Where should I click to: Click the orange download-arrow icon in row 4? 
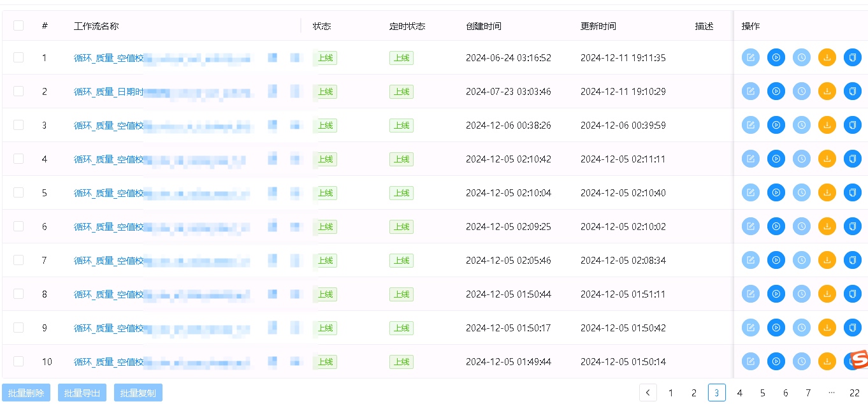tap(827, 159)
